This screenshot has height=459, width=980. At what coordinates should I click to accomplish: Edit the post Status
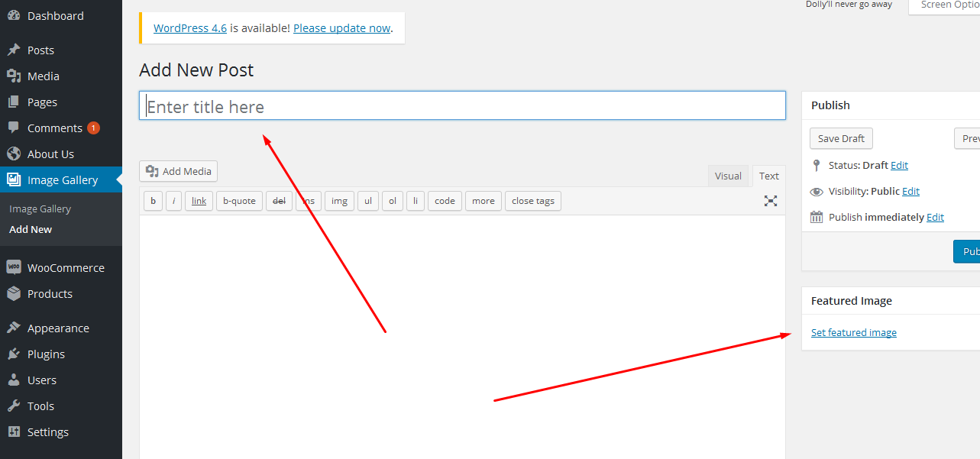(899, 166)
